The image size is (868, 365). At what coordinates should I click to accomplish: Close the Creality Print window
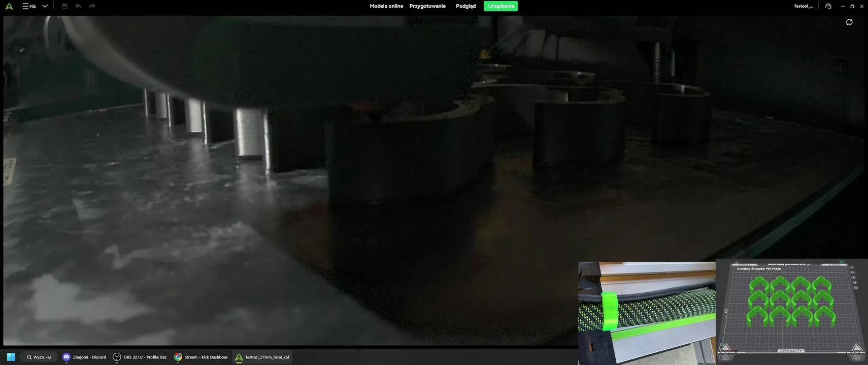861,6
